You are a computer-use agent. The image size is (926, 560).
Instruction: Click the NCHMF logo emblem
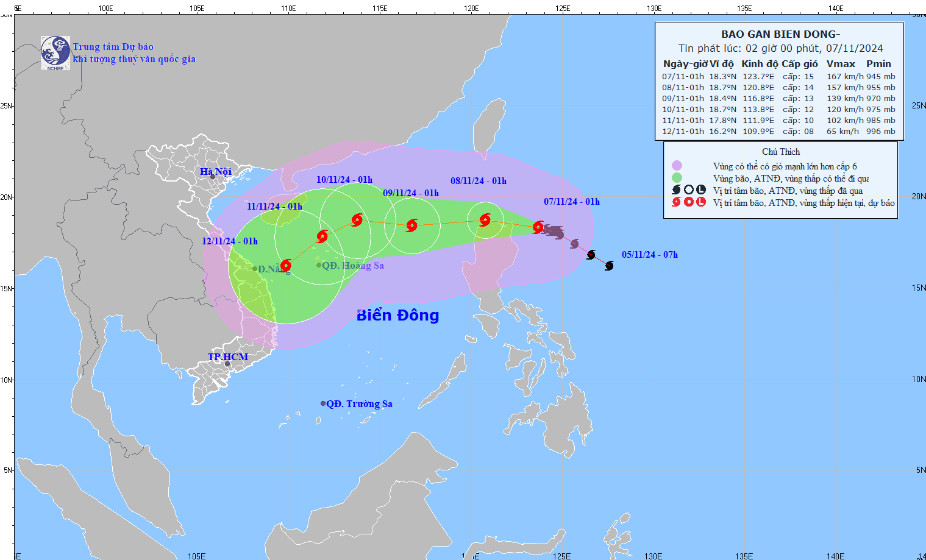[55, 53]
